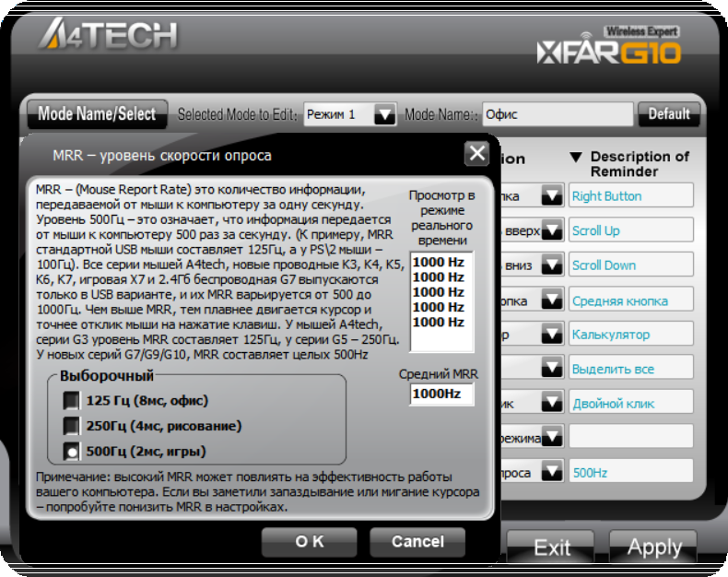Viewport: 728px width, 577px height.
Task: Click the Средний MRR label
Action: point(439,374)
